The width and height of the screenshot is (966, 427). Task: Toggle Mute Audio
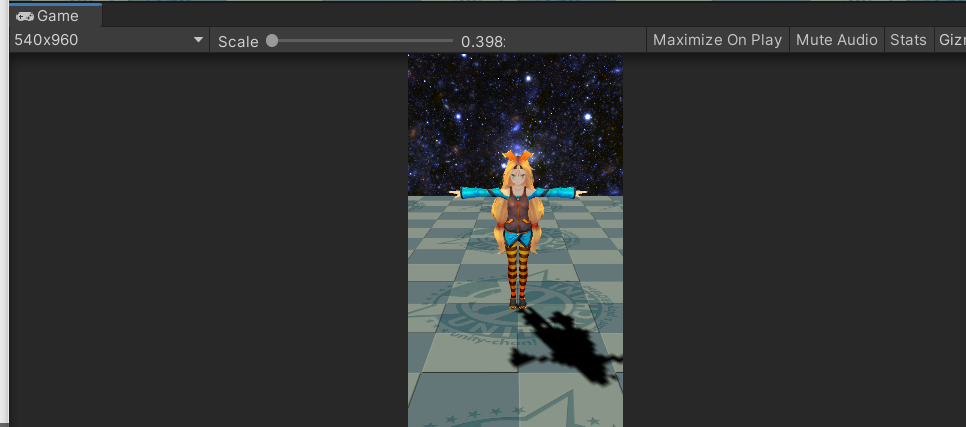[837, 40]
